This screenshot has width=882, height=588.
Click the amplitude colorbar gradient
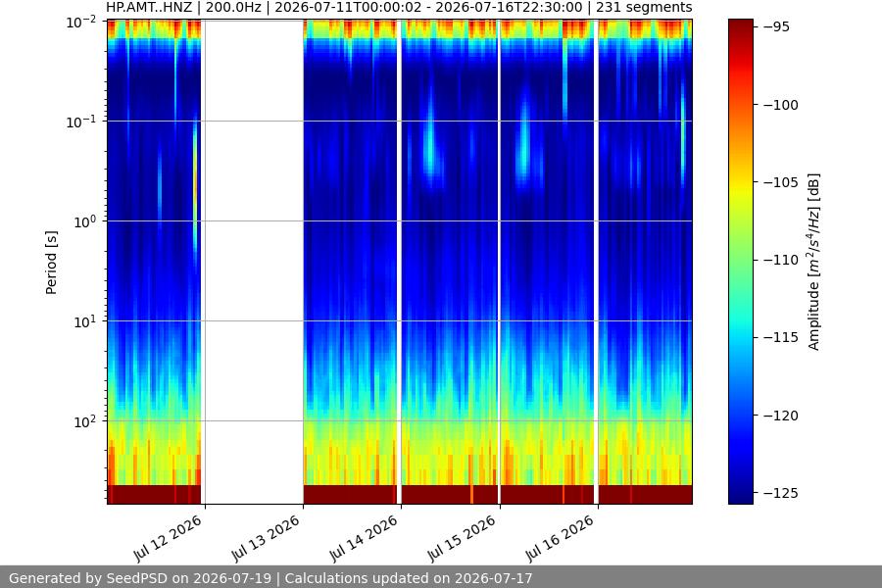pos(741,262)
